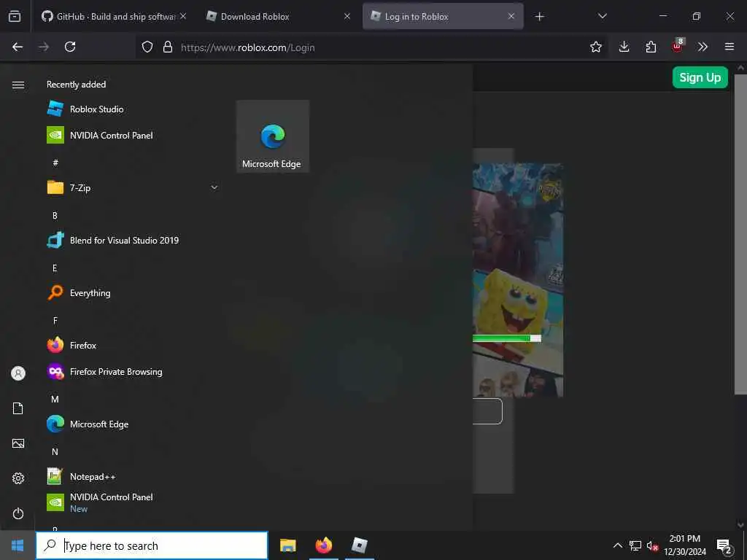
Task: Launch Notepad++ from the app list
Action: click(133, 476)
